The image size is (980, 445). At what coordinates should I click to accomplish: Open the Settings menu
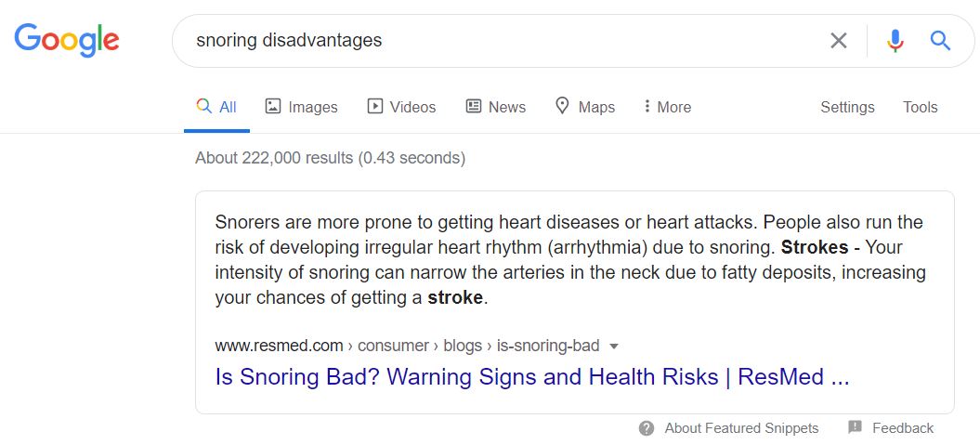(847, 107)
